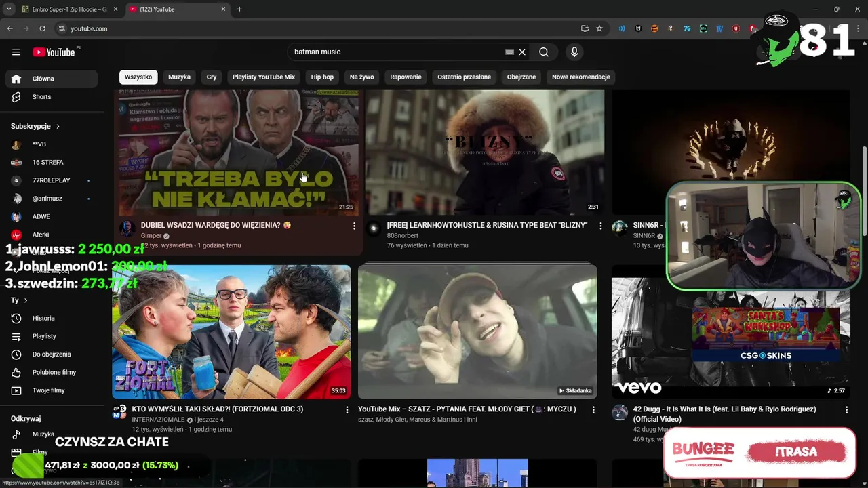Select the Nowe rekomendacje chip
The image size is (868, 488).
click(x=581, y=77)
